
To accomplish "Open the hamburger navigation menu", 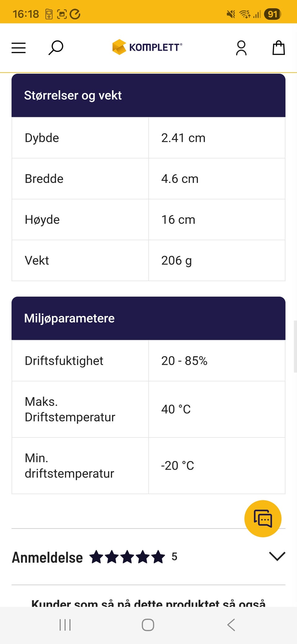I will (x=19, y=48).
